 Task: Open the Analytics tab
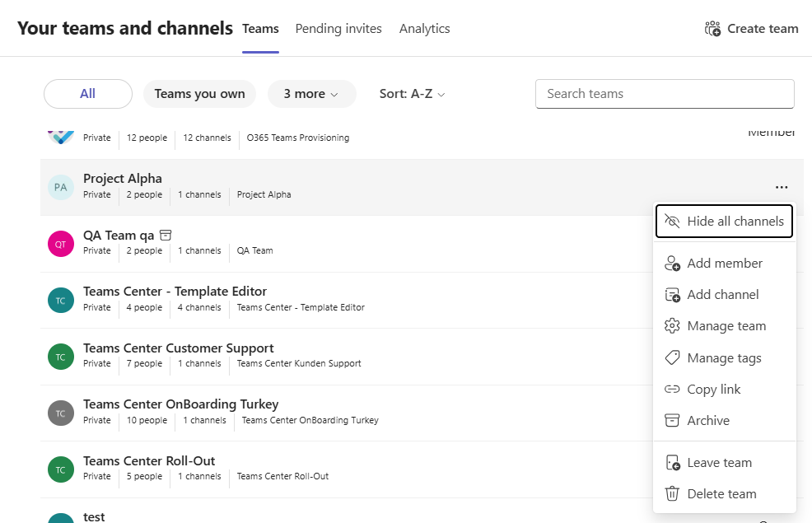(424, 29)
